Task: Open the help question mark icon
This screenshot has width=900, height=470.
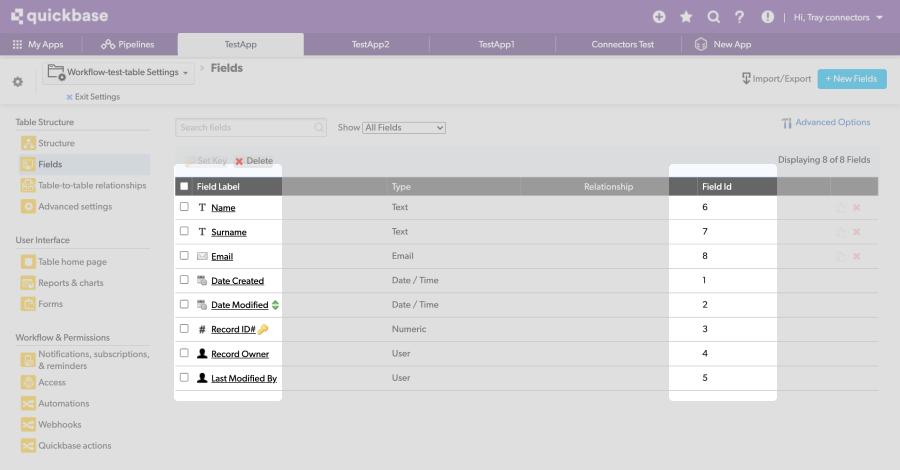Action: [x=739, y=17]
